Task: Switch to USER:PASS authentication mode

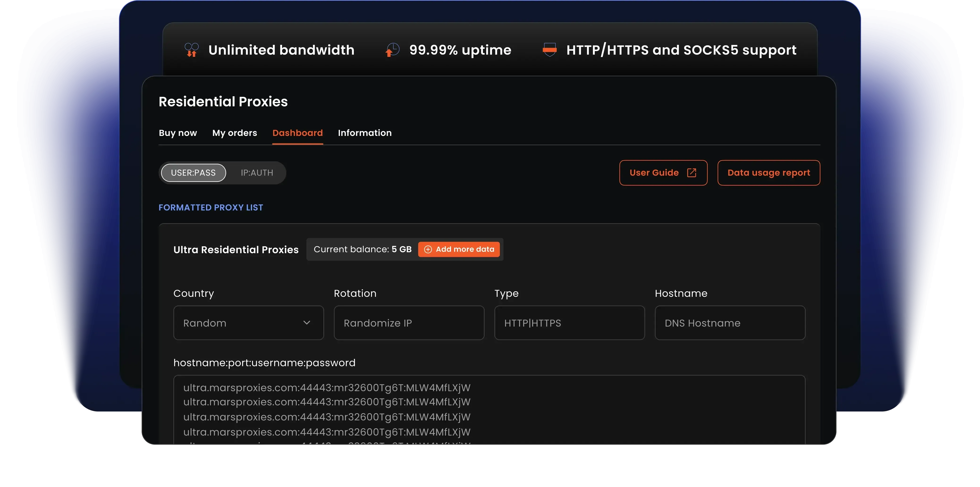Action: tap(193, 173)
